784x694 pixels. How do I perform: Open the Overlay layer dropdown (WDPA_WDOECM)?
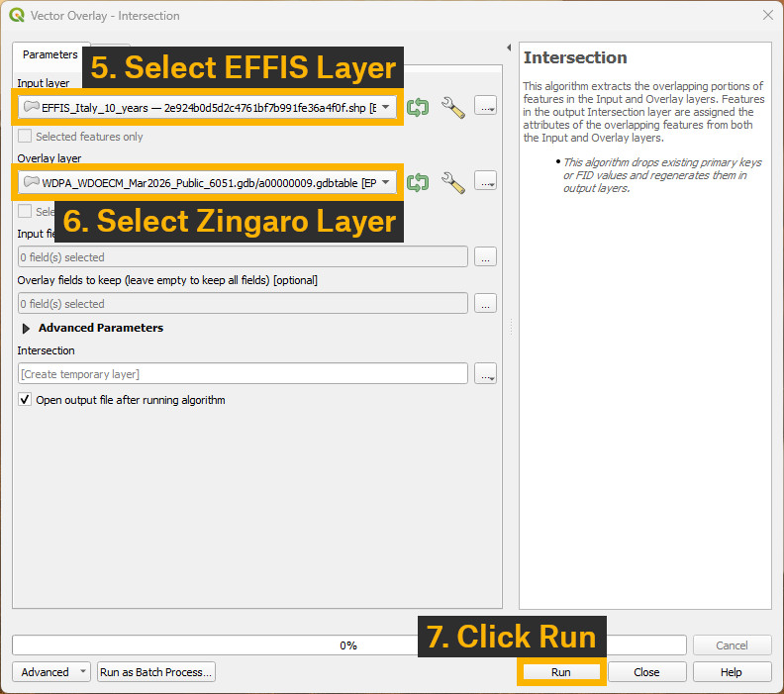[208, 182]
